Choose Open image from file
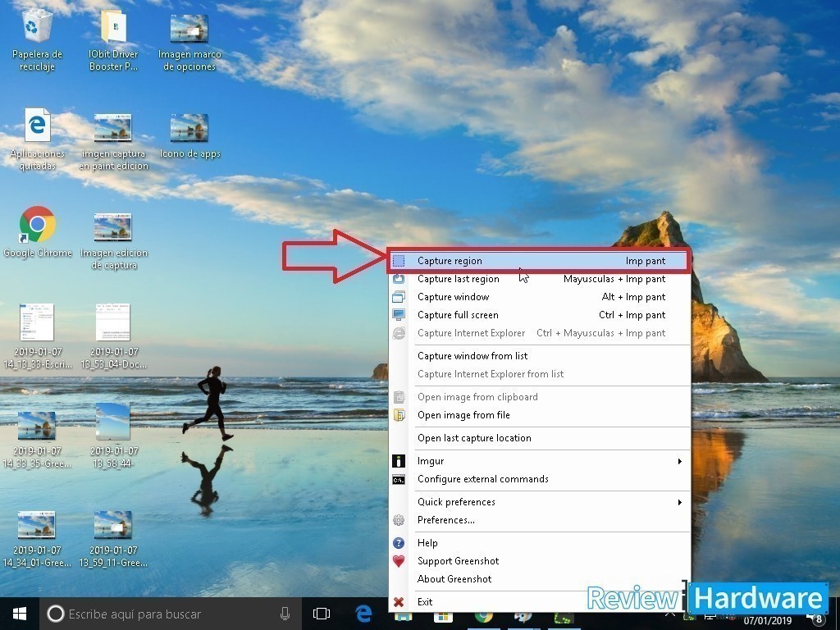 tap(539, 415)
